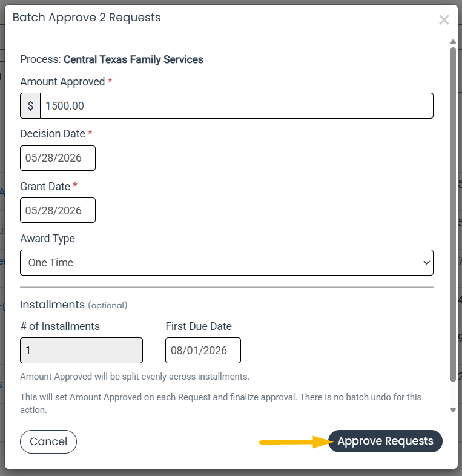Screen dimensions: 462x476
Task: Click the Award Type label
Action: click(47, 239)
